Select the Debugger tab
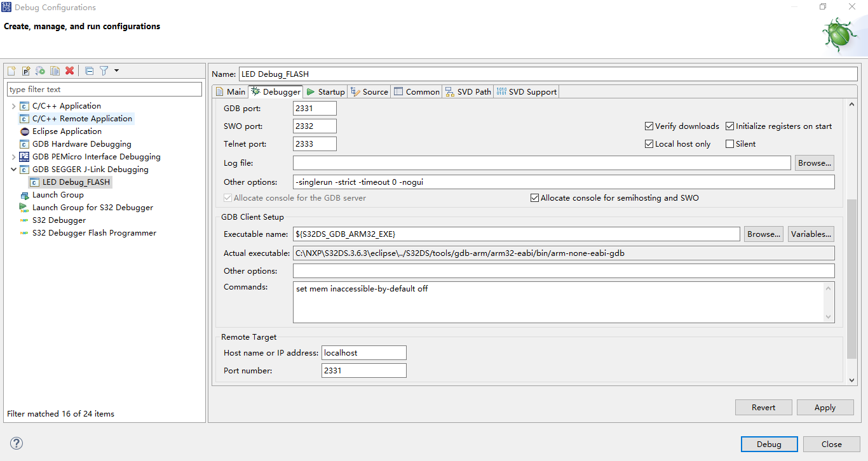The image size is (868, 461). point(276,91)
